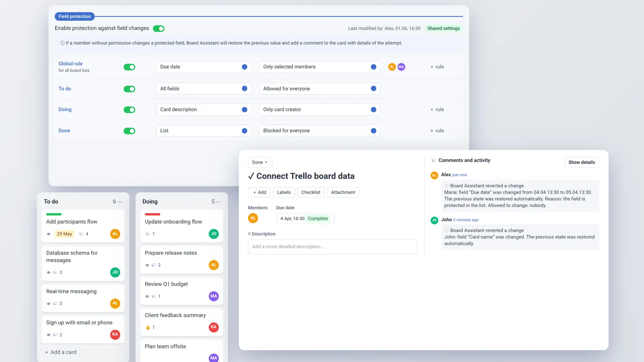
Task: Click JO avatar on Database schema card
Action: (x=115, y=272)
